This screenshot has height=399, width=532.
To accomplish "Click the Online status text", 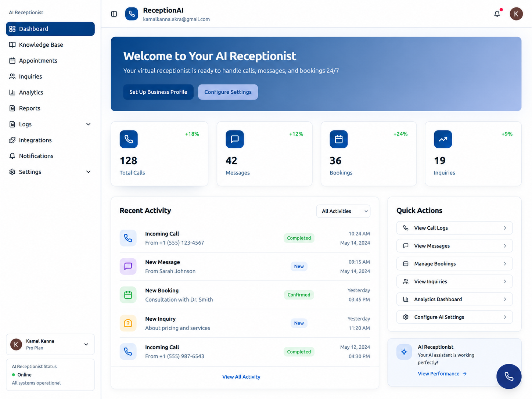I will tap(24, 375).
